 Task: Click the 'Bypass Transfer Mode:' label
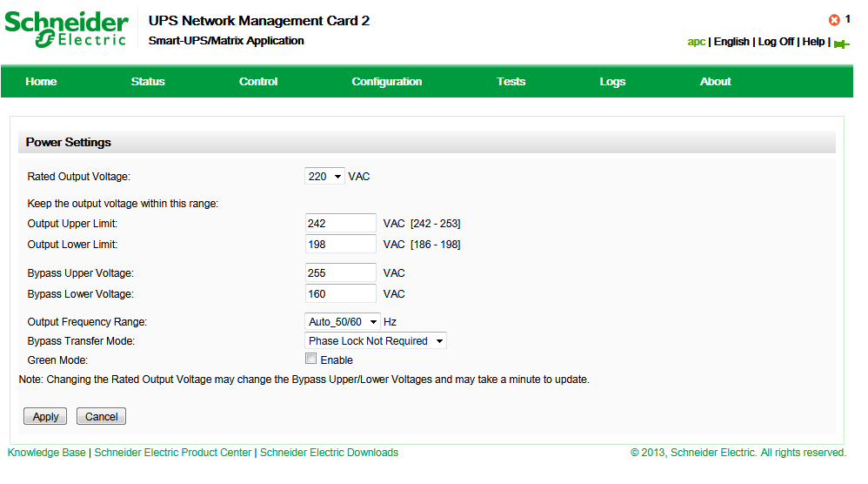(x=81, y=340)
